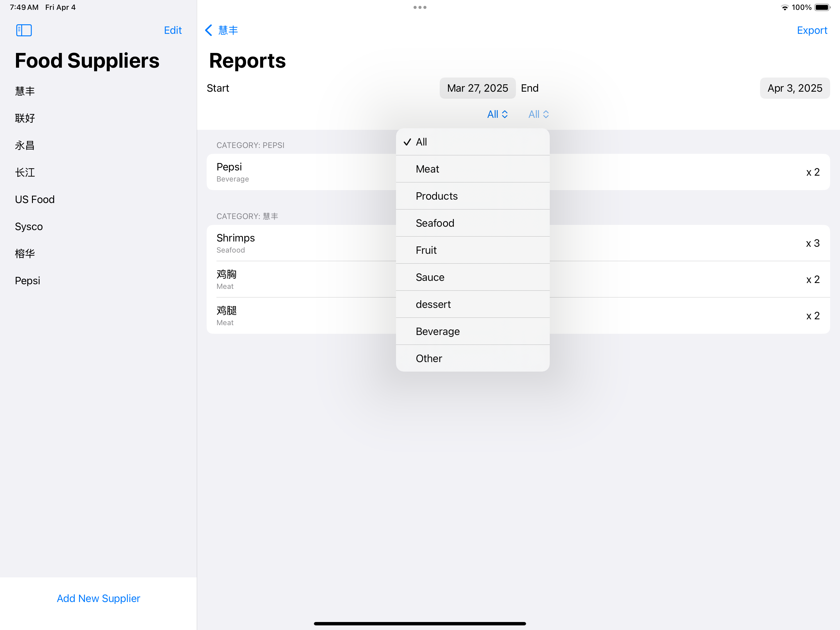Select supplier 永昌 in the sidebar
This screenshot has width=840, height=630.
[x=98, y=145]
